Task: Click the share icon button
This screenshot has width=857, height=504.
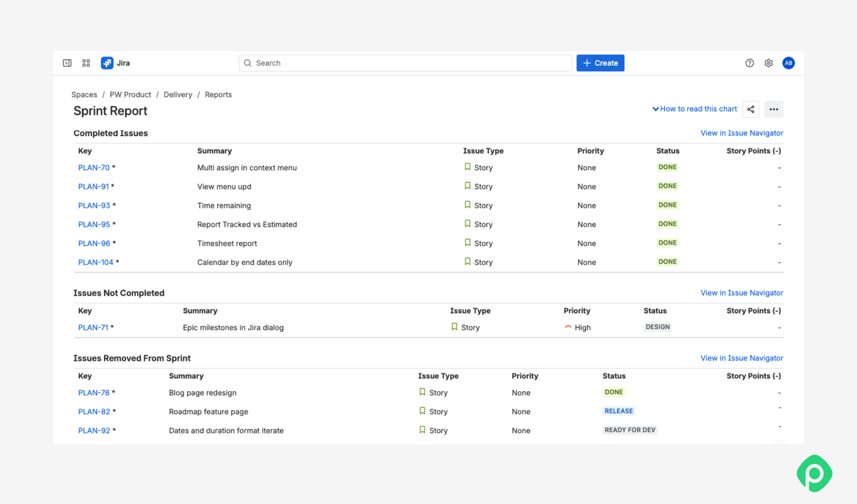Action: (x=751, y=109)
